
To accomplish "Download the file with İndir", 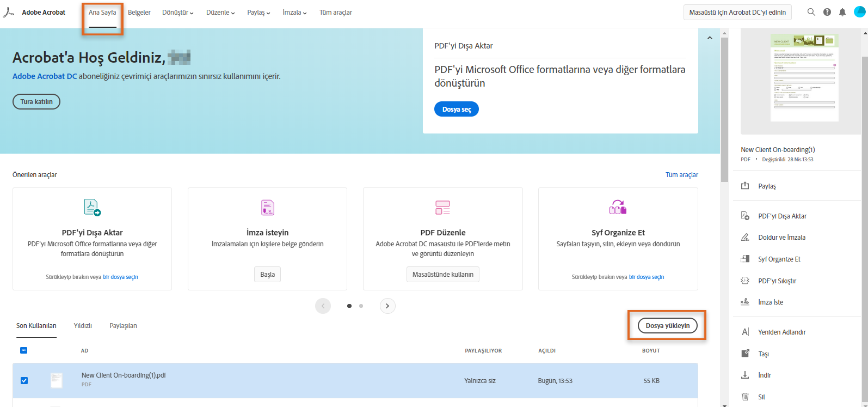I will (765, 375).
